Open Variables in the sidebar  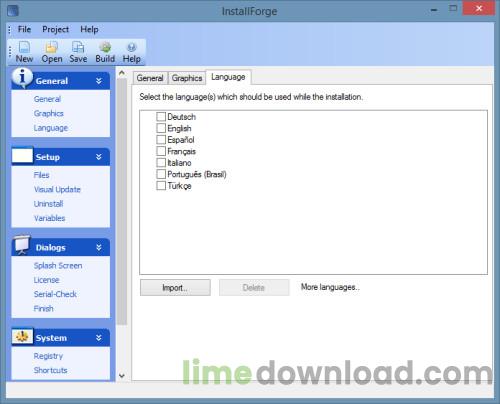[49, 218]
